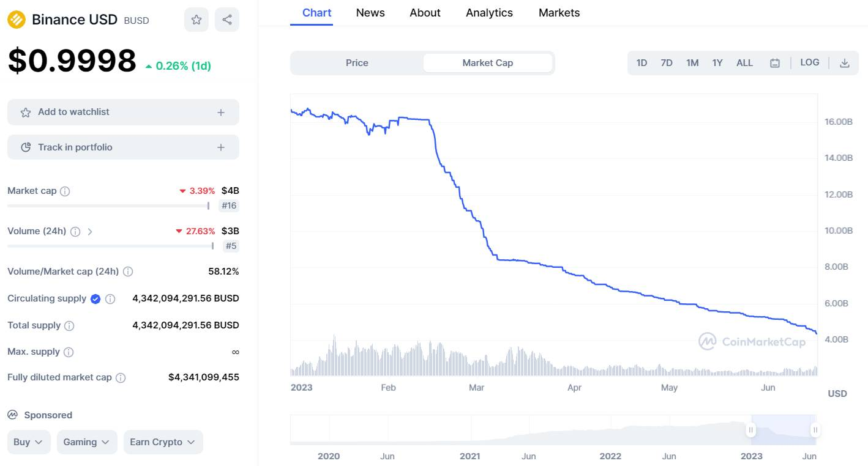Open the Analytics tab
Image resolution: width=868 pixels, height=466 pixels.
pos(490,13)
